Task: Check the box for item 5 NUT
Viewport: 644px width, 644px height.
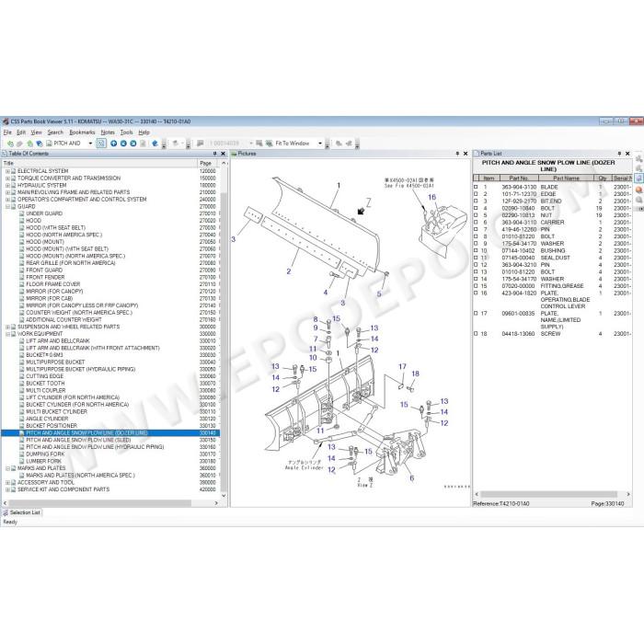Action: [x=476, y=215]
